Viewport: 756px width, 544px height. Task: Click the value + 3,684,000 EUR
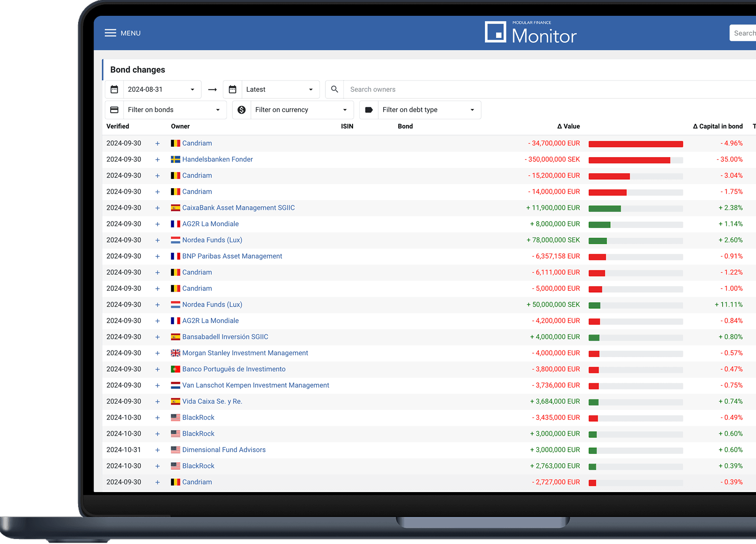(555, 401)
